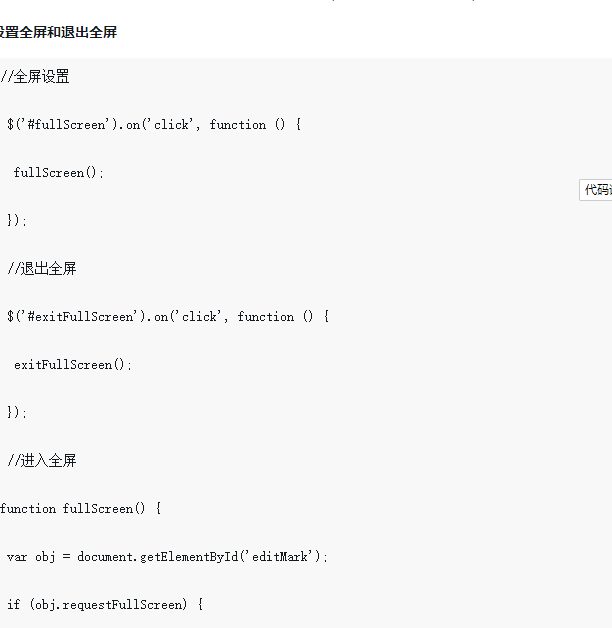Click the first }); closing line

(17, 220)
